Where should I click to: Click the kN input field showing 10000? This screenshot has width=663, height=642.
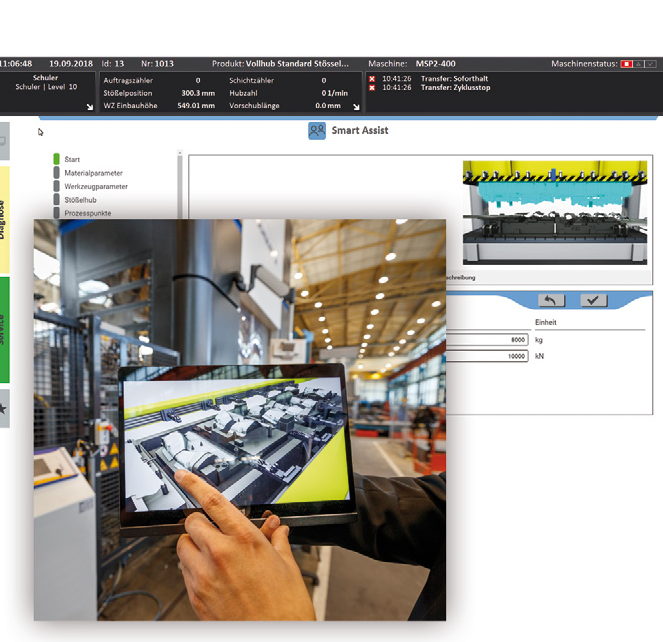[x=487, y=356]
